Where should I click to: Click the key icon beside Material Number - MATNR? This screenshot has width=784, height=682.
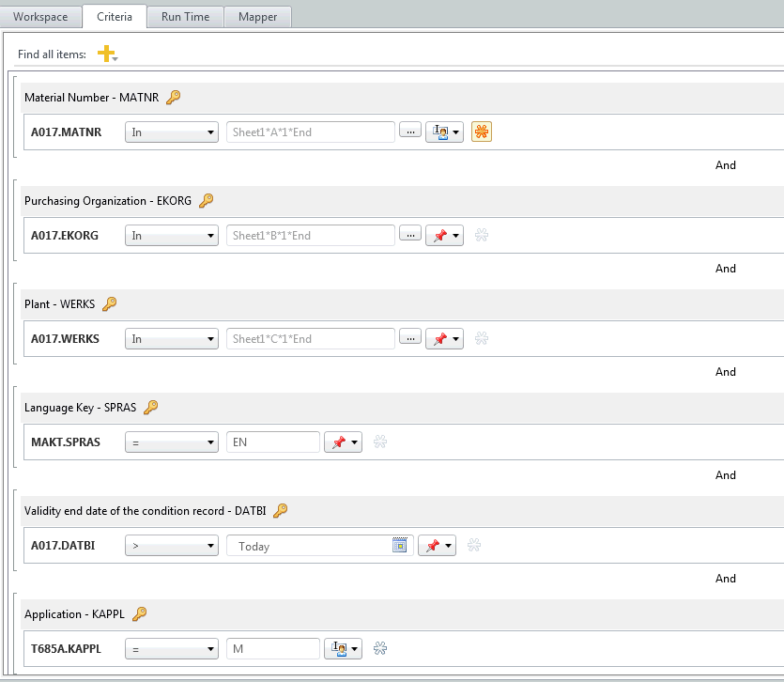(173, 97)
